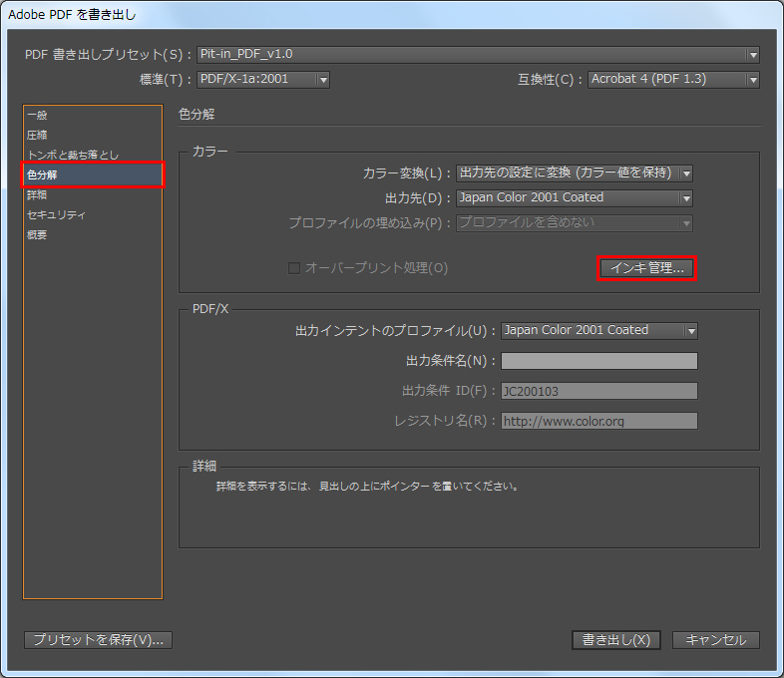Click the レジストリ名 URL field
784x678 pixels.
click(598, 421)
